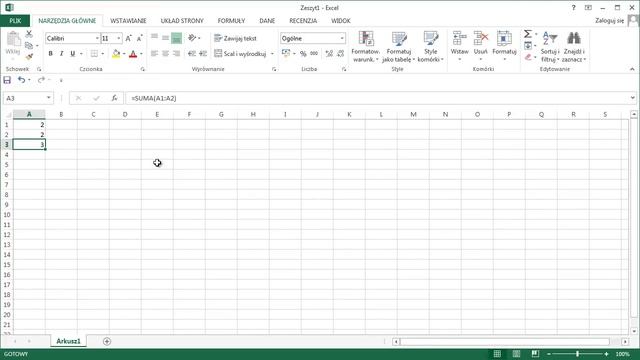
Task: Click the Format Painter brush
Action: pos(29,56)
